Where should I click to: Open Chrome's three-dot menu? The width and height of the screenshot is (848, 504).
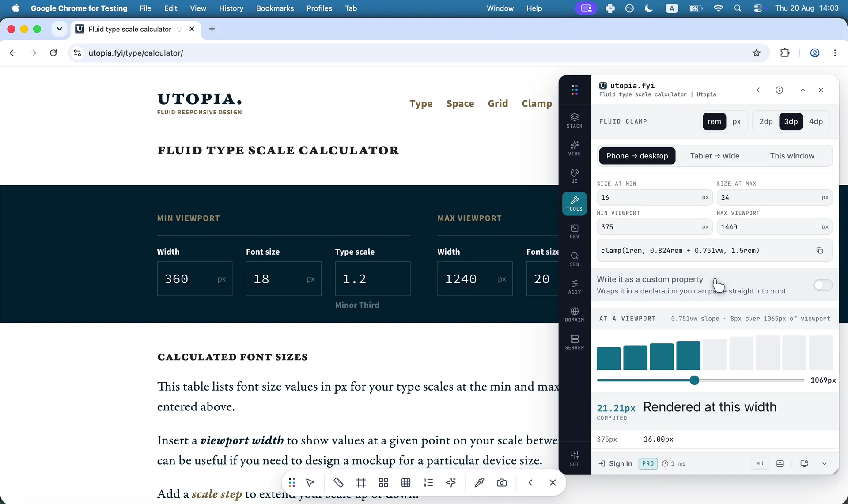coord(835,53)
